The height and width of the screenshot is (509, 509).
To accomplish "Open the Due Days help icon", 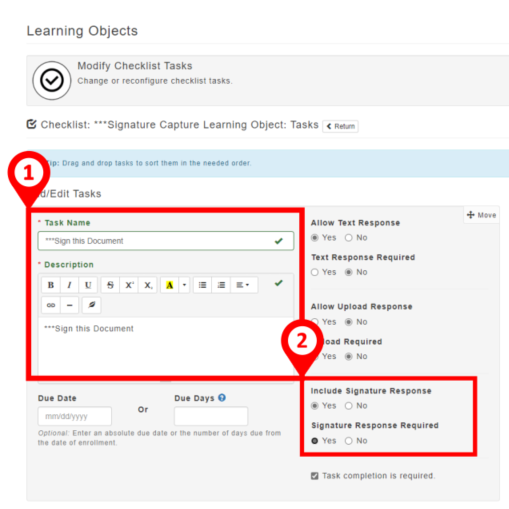I will [222, 398].
